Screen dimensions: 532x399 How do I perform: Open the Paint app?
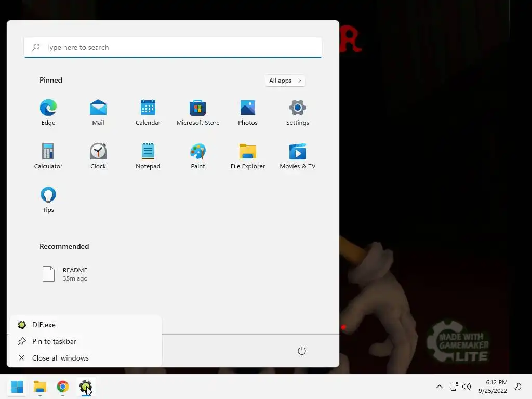point(198,156)
